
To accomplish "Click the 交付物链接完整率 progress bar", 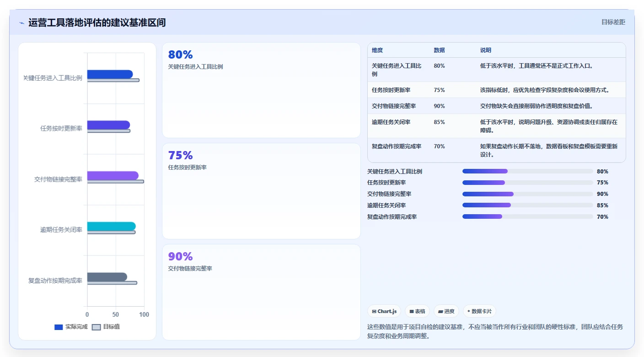I will coord(528,194).
